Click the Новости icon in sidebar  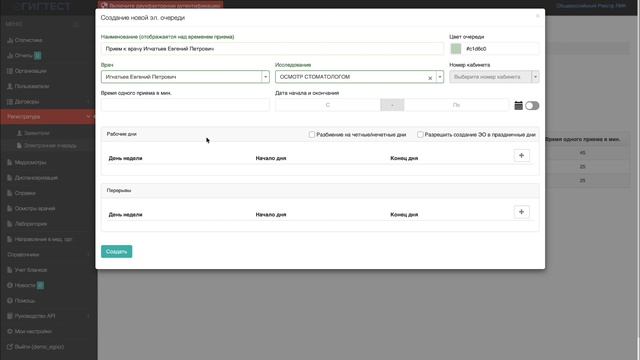[x=10, y=285]
